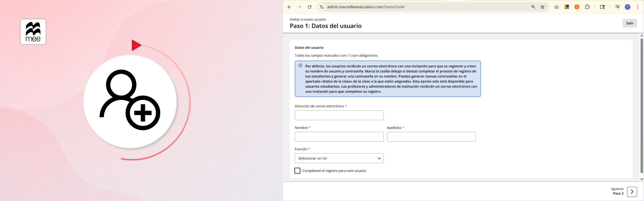Click the email address input field

coord(339,115)
